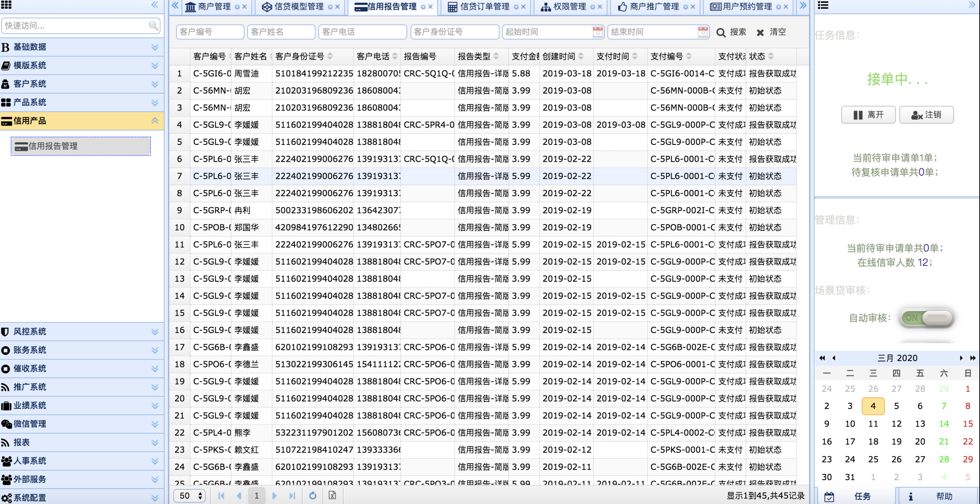Open the 任务 bottom tab

click(x=855, y=496)
